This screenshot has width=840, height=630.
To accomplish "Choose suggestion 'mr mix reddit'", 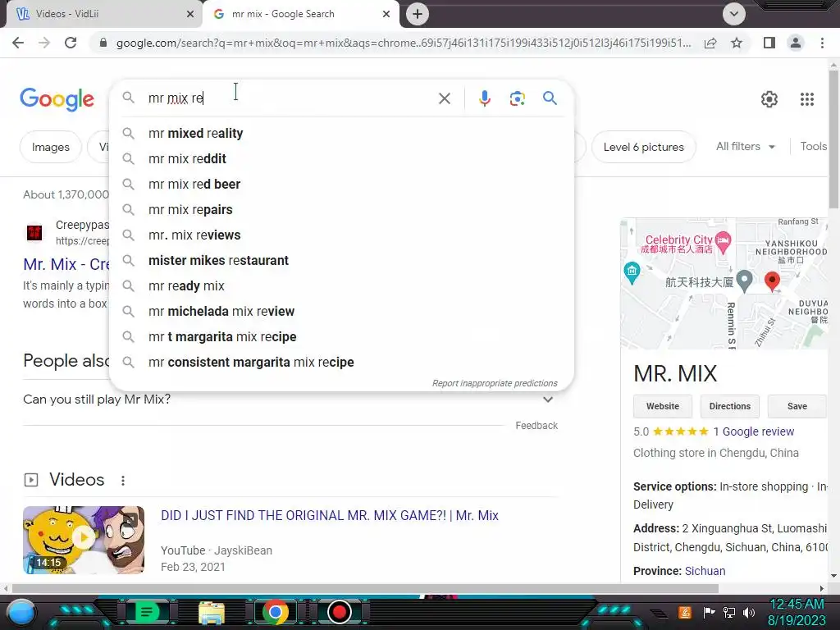I will click(341, 158).
